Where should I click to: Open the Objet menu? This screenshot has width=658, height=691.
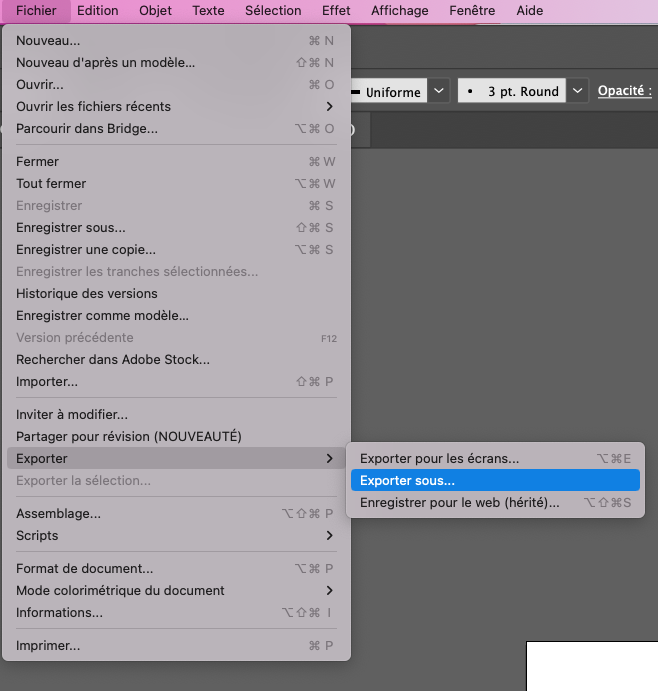pyautogui.click(x=155, y=11)
